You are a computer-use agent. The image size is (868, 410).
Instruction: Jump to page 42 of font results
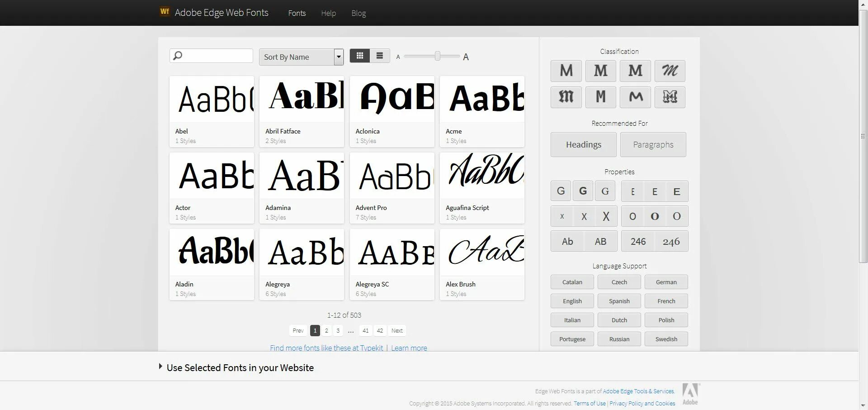pos(380,330)
